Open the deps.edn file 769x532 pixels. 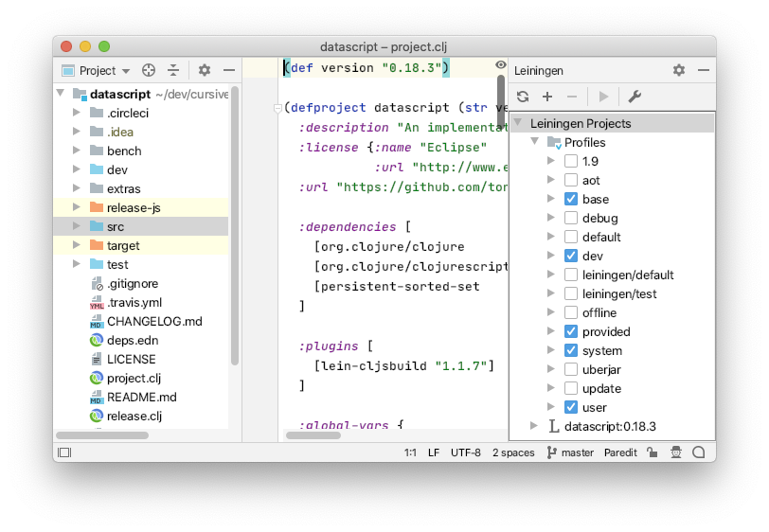(x=133, y=340)
